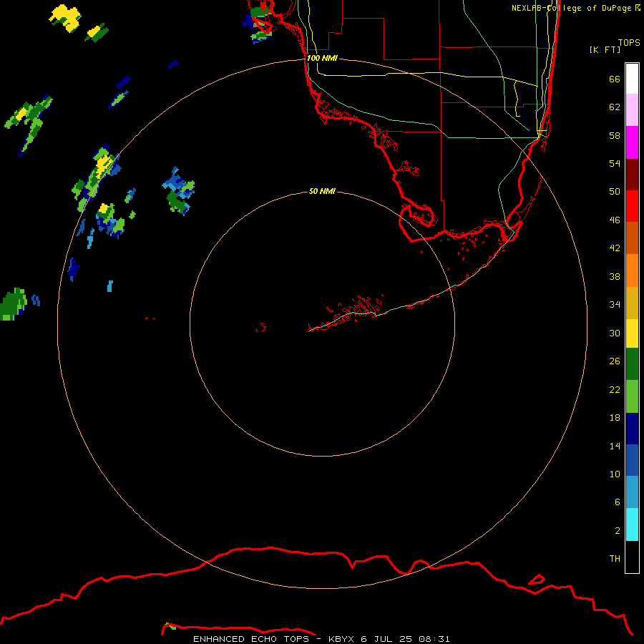Pick the light green legend swatch
Viewport: 644px width, 644px height.
coord(632,396)
